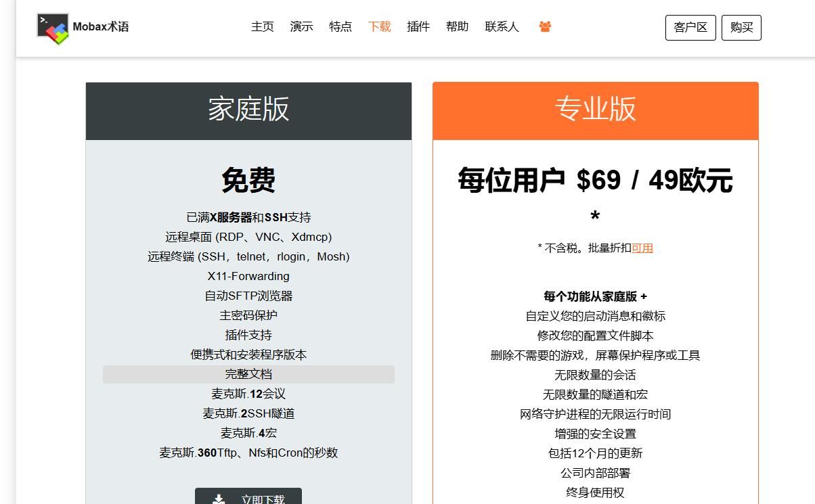Click the Mobax术语 brand name
Image resolution: width=815 pixels, height=504 pixels.
(x=101, y=27)
